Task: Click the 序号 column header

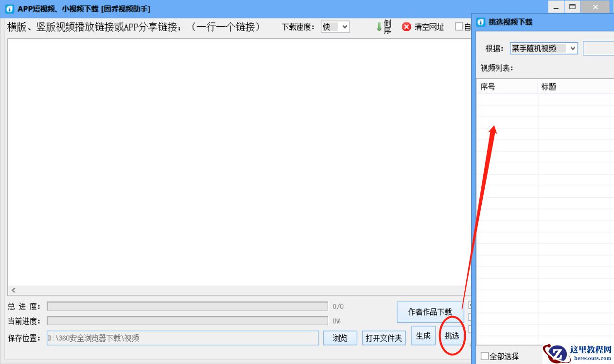Action: [x=507, y=87]
